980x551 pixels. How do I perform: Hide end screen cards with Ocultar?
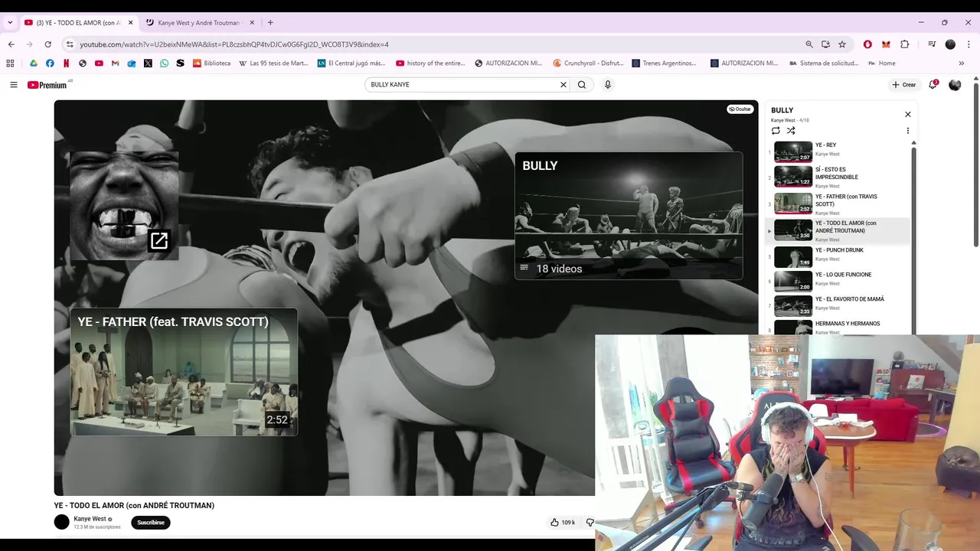[740, 109]
